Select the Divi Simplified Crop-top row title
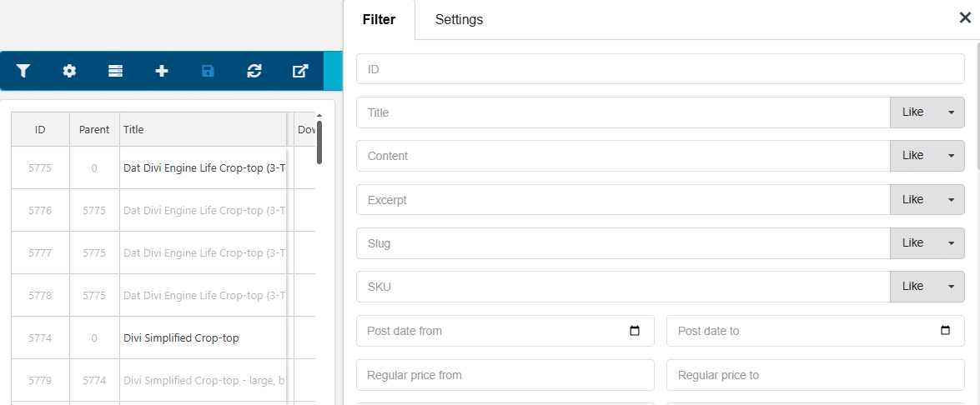 click(181, 338)
